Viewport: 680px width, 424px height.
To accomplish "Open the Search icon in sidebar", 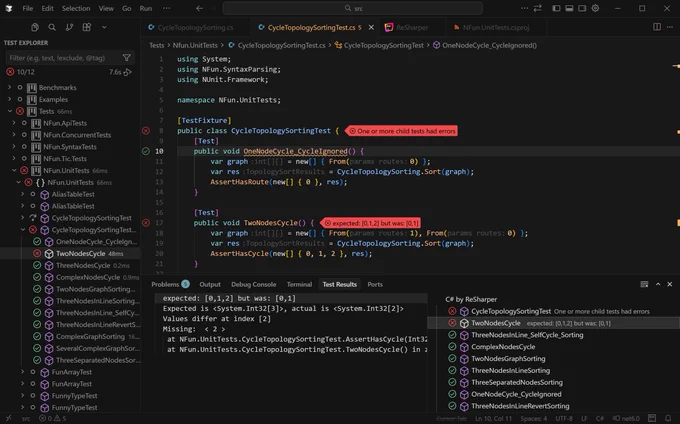I will 52,27.
